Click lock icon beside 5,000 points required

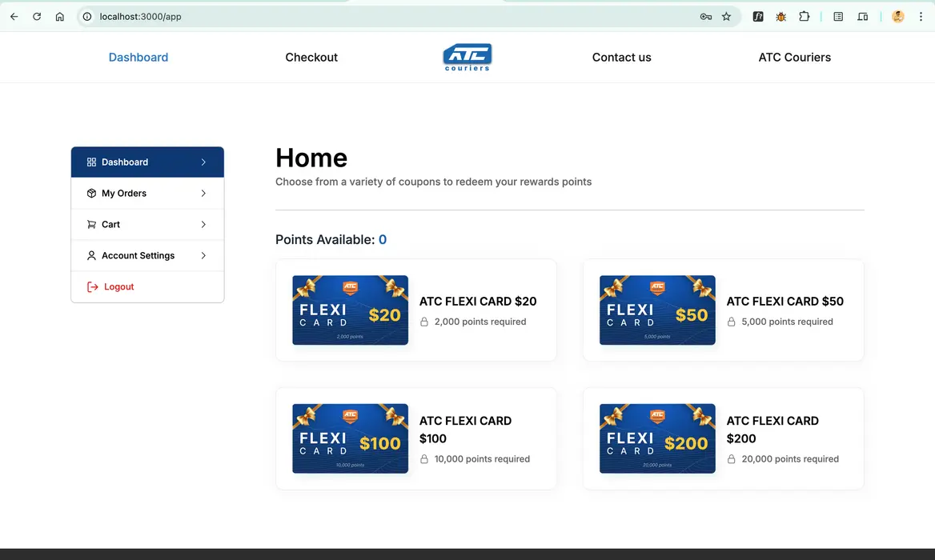[x=731, y=322]
